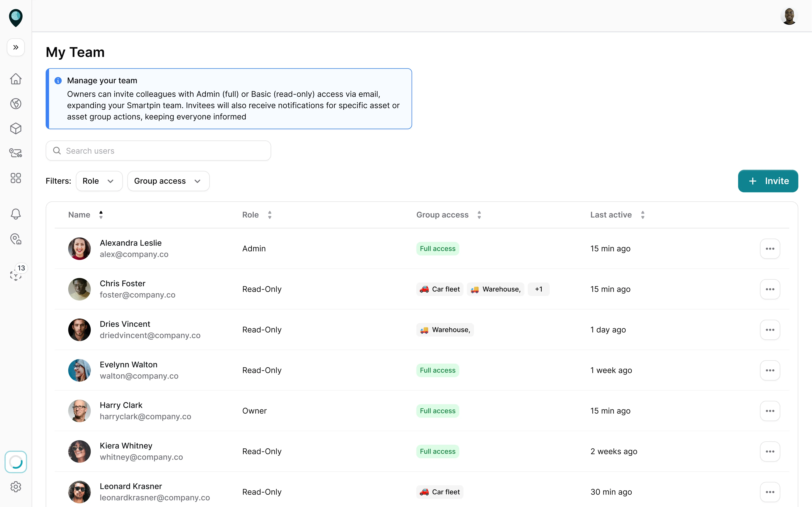The height and width of the screenshot is (507, 812).
Task: Toggle sorting on the Last active column
Action: click(x=643, y=215)
